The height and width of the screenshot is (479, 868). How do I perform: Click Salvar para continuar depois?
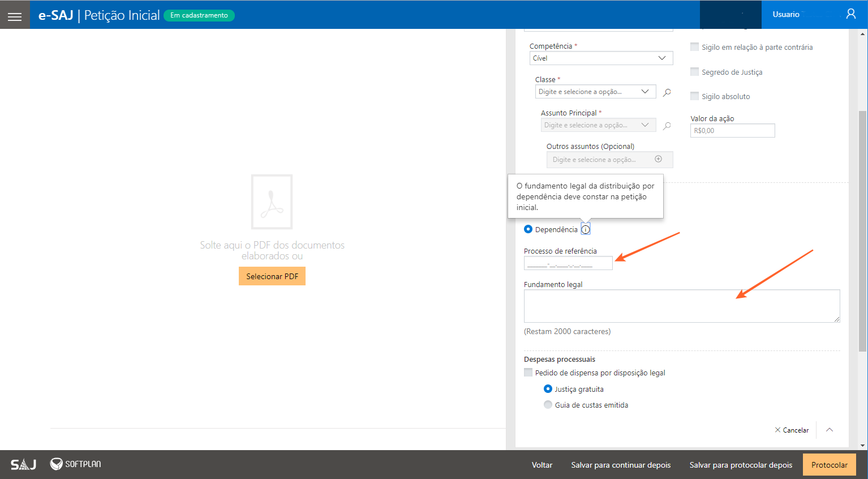point(621,465)
